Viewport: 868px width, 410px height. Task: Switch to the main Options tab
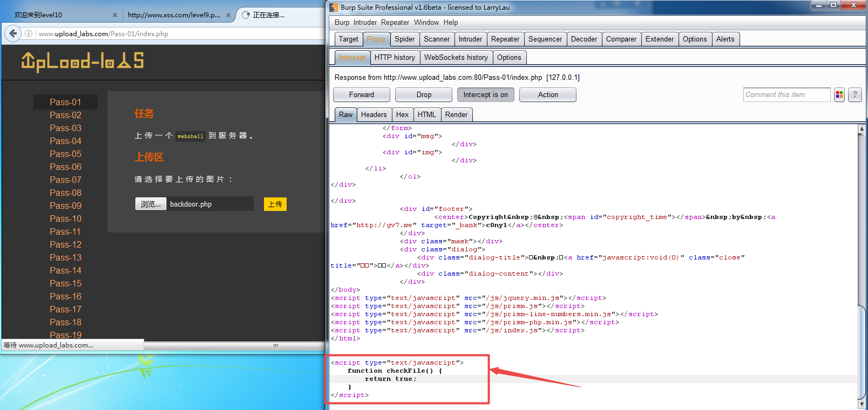[x=695, y=39]
